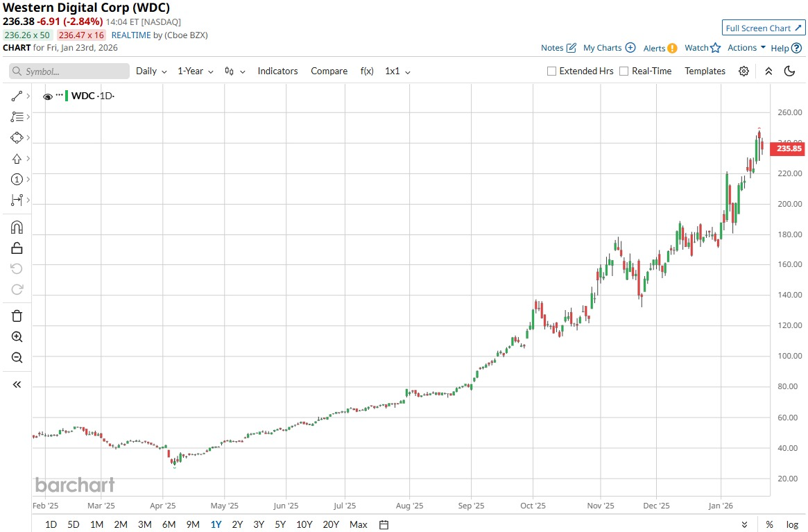Select the arrow marker tool
This screenshot has width=808, height=532.
[x=17, y=159]
